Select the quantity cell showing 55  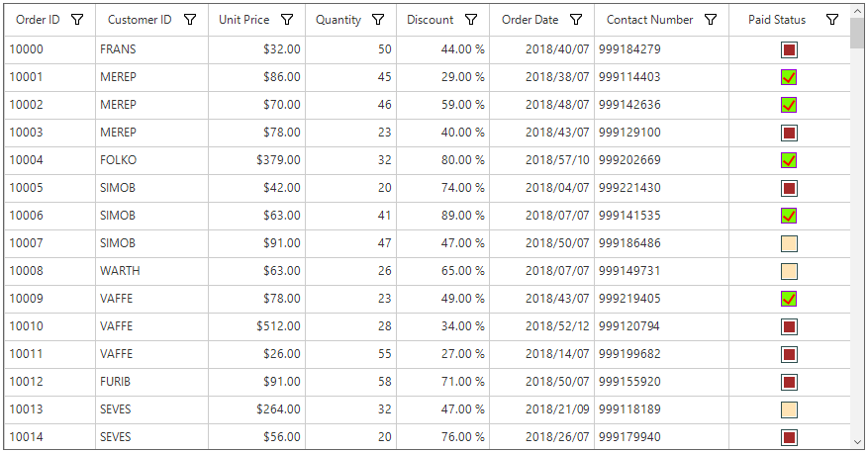pyautogui.click(x=351, y=354)
